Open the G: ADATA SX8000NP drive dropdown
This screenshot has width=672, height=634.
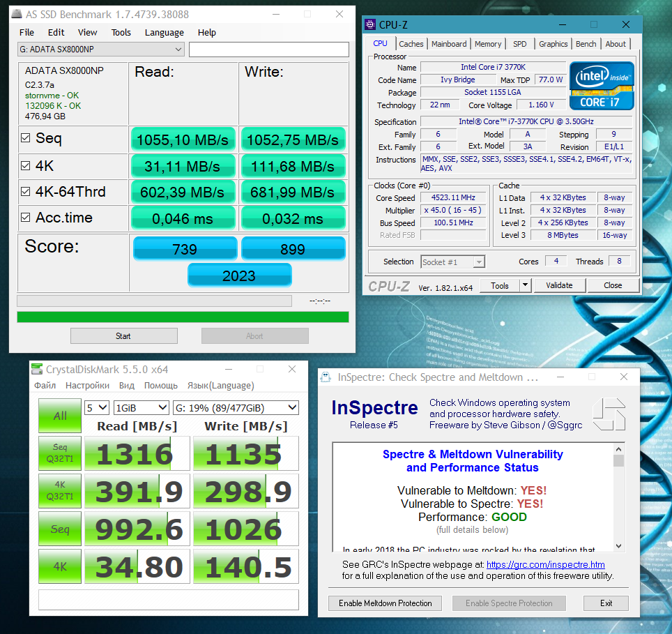[x=101, y=50]
